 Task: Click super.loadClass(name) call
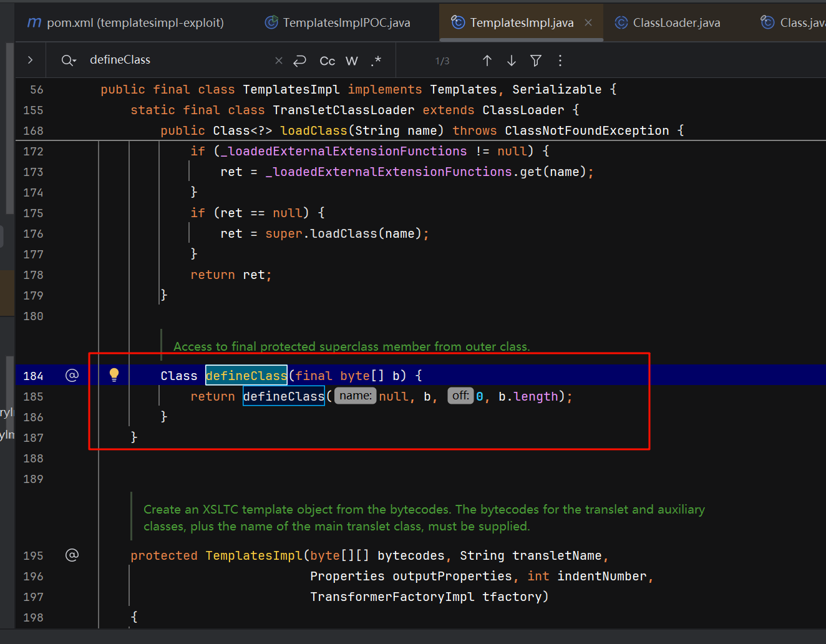344,234
